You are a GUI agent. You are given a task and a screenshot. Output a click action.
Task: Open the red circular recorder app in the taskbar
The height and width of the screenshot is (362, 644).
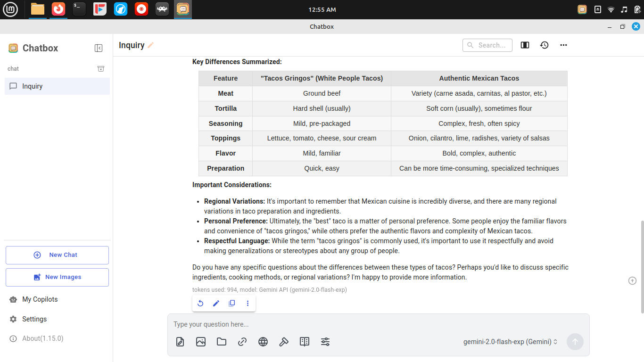click(x=141, y=9)
